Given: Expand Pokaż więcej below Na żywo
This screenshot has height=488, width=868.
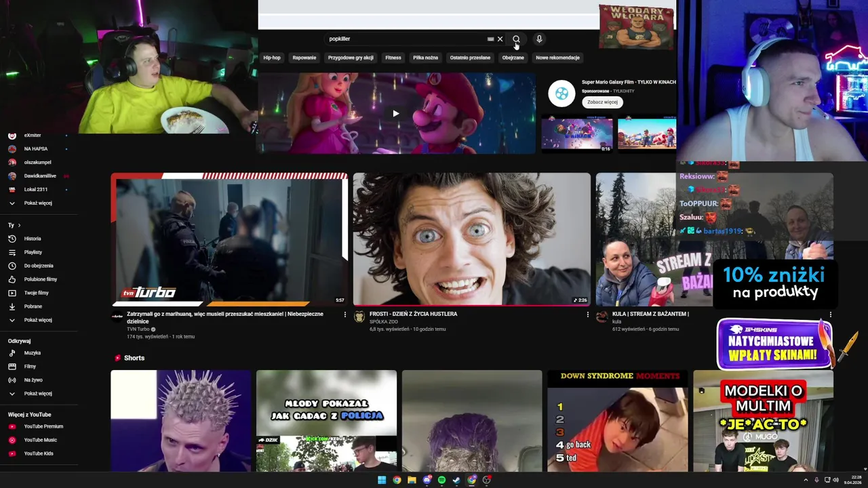Looking at the screenshot, I should click(x=37, y=393).
